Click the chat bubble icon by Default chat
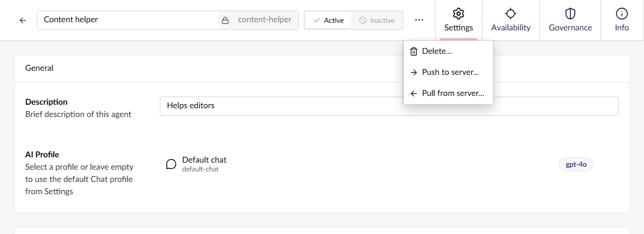644x234 pixels. 171,164
